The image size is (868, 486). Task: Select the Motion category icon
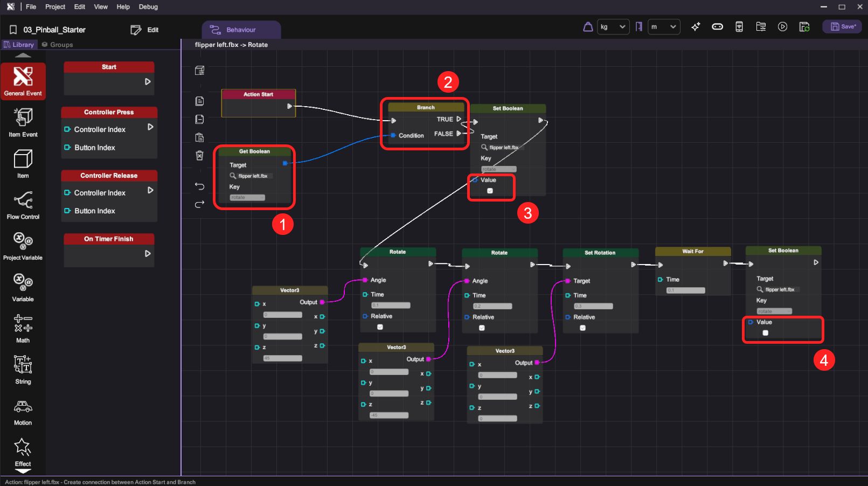(23, 412)
